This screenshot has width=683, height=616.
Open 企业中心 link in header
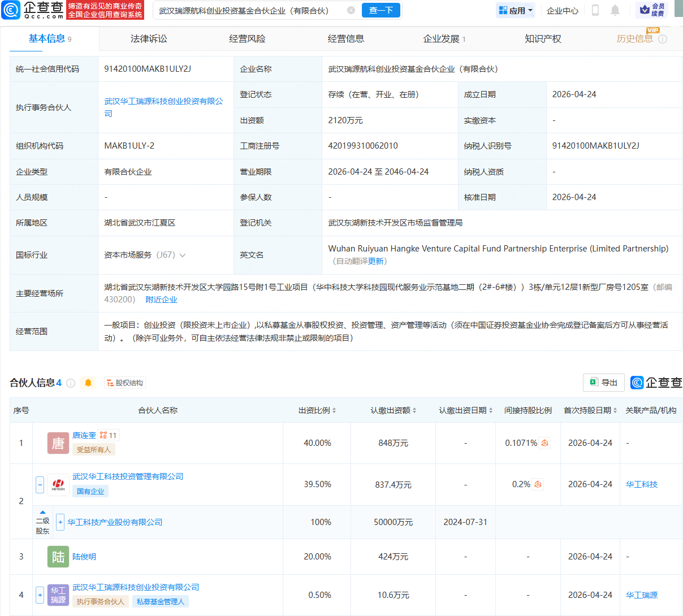pyautogui.click(x=563, y=10)
